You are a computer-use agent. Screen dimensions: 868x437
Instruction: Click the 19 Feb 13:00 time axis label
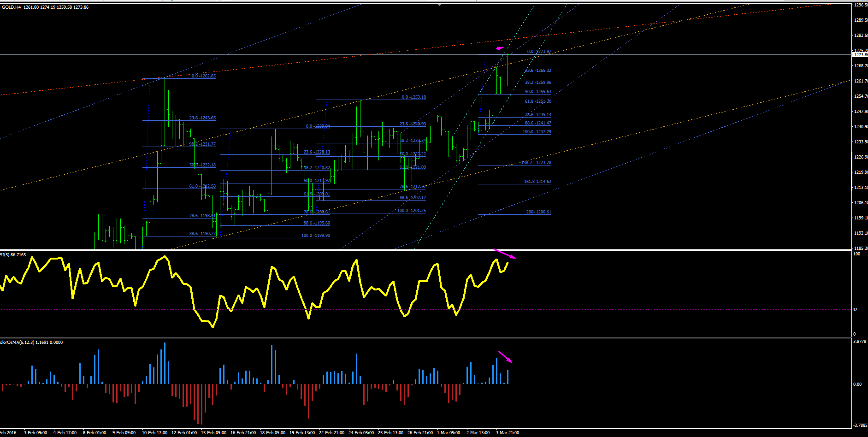302,433
